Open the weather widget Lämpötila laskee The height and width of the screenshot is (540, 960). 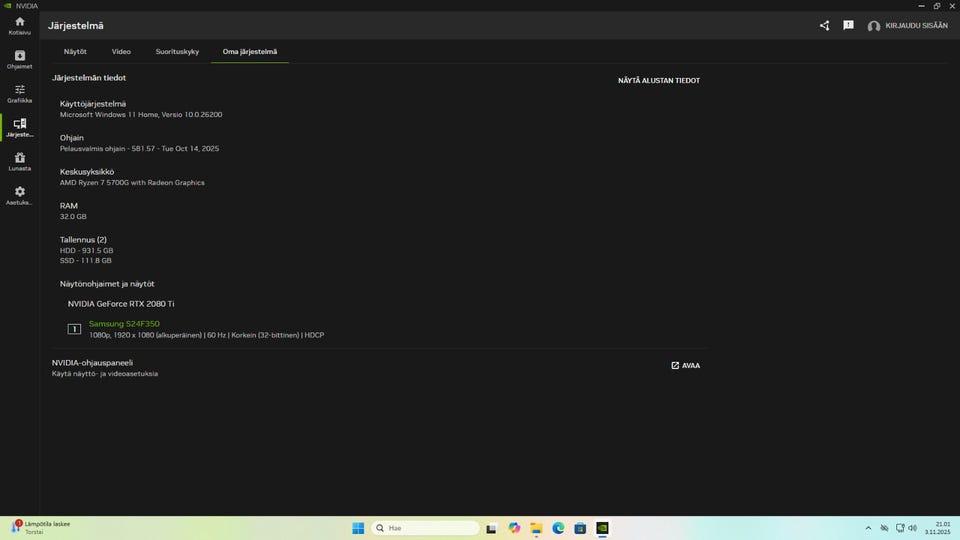(x=40, y=528)
